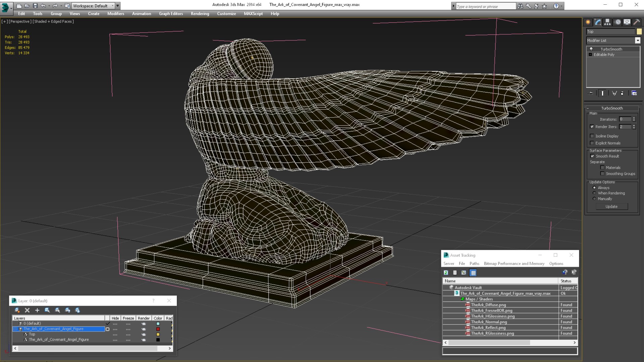This screenshot has height=362, width=644.
Task: Toggle Render Iters checkbox
Action: point(592,127)
